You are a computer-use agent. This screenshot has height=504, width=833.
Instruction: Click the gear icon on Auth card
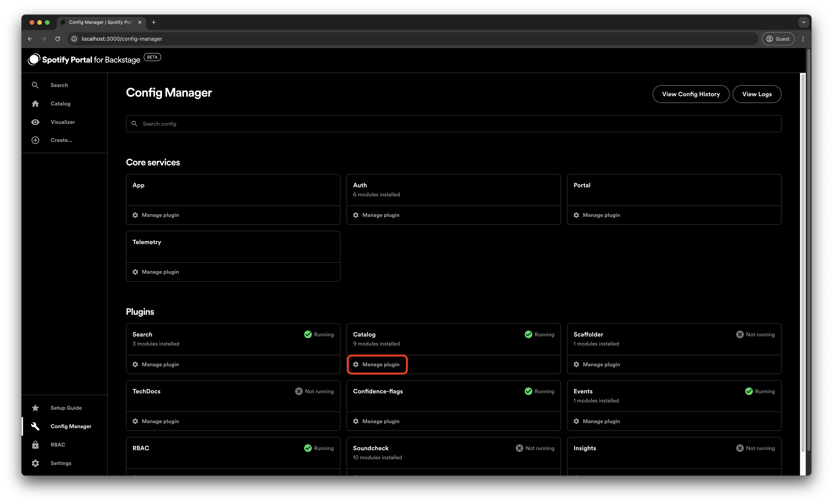tap(356, 215)
